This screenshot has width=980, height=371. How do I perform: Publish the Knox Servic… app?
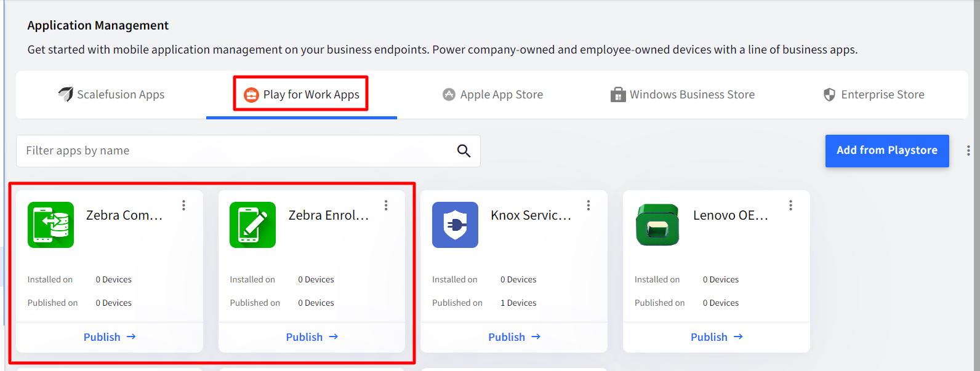coord(514,337)
